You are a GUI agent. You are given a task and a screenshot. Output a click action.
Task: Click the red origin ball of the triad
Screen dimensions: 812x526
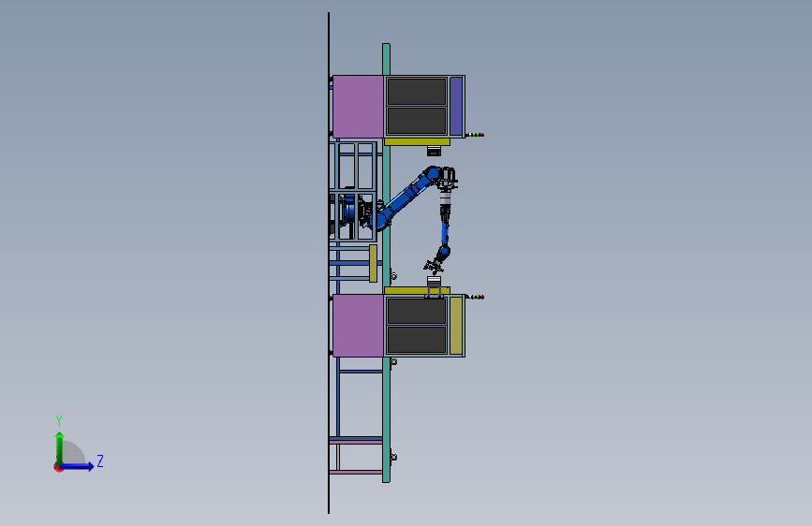coord(58,467)
